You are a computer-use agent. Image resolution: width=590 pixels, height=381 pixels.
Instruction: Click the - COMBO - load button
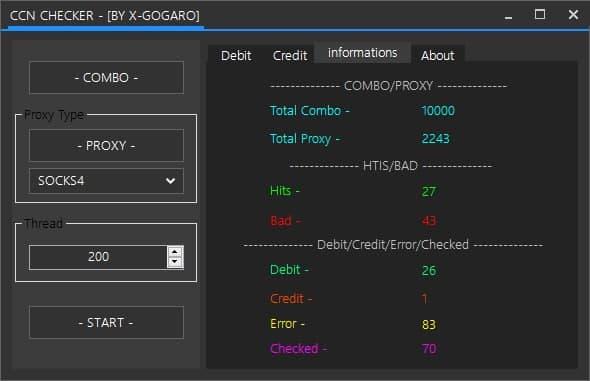tap(106, 77)
